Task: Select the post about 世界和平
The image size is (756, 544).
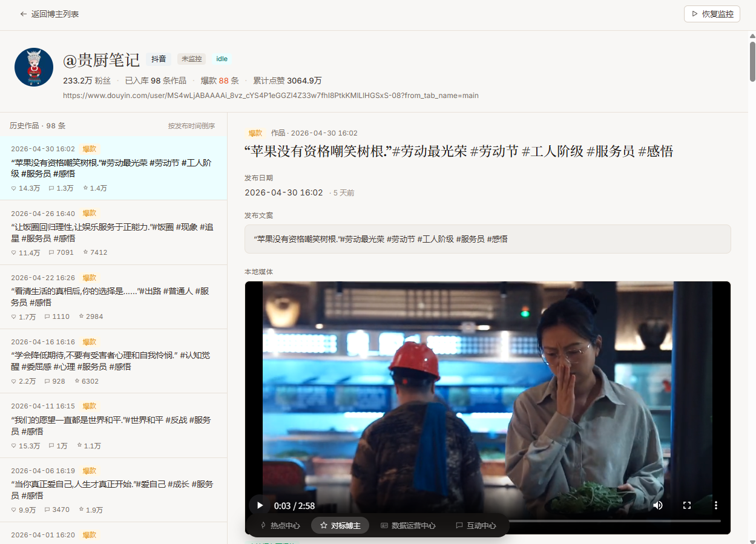Action: 114,425
